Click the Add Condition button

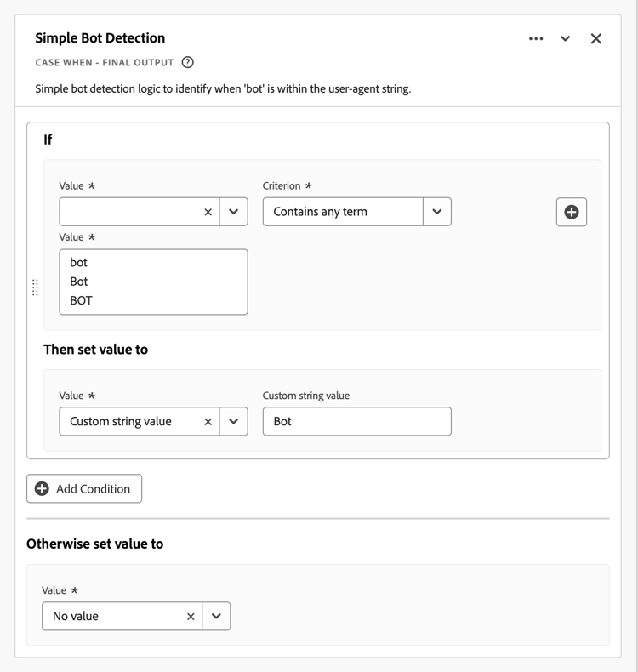pyautogui.click(x=84, y=488)
